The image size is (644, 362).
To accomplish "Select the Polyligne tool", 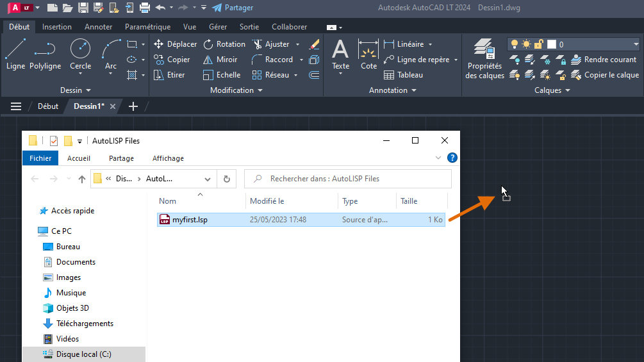I will (45, 54).
